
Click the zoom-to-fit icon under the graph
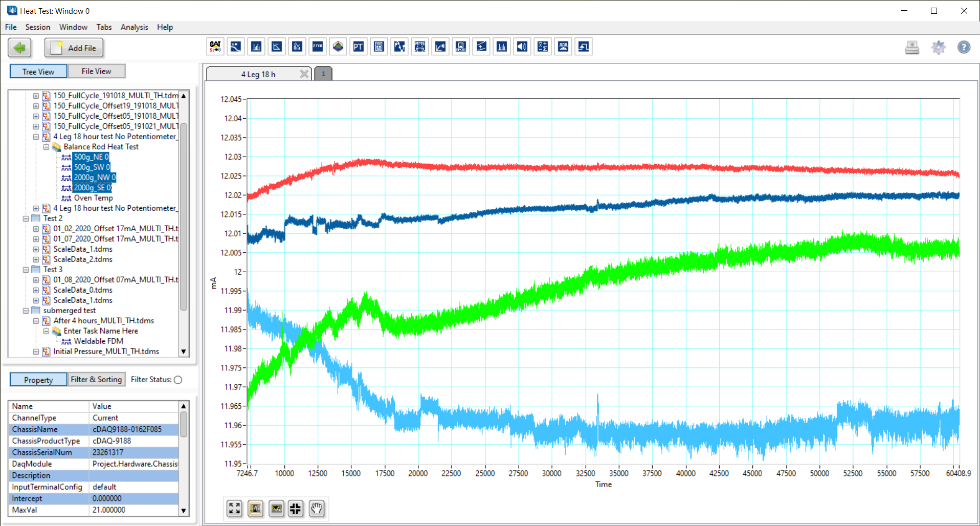(234, 509)
